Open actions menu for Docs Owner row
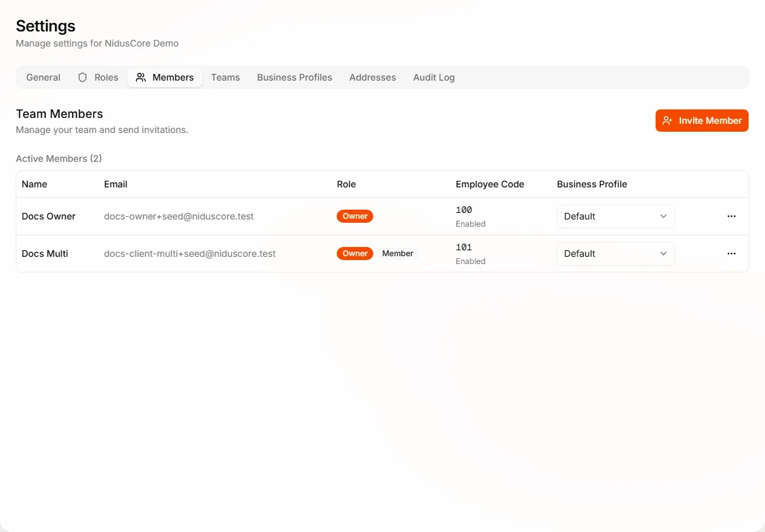The width and height of the screenshot is (765, 532). pyautogui.click(x=731, y=216)
